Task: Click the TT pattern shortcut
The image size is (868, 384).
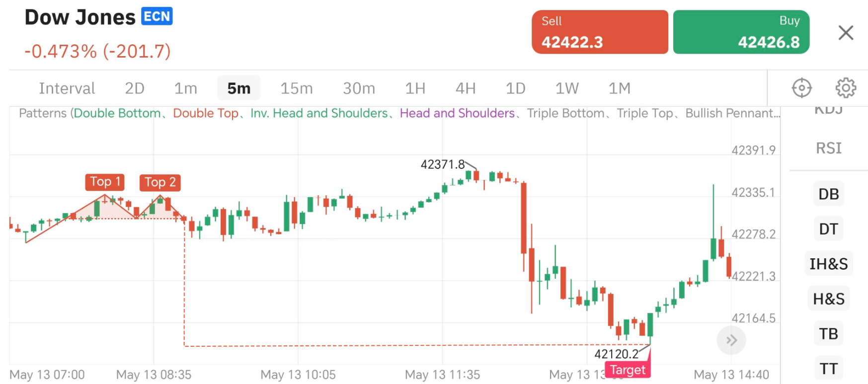Action: (828, 369)
